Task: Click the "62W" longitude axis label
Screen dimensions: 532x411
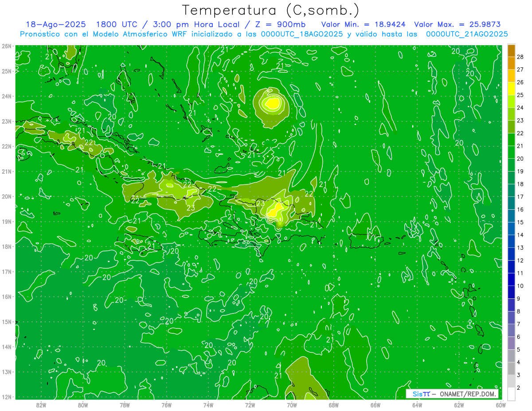Action: click(459, 405)
